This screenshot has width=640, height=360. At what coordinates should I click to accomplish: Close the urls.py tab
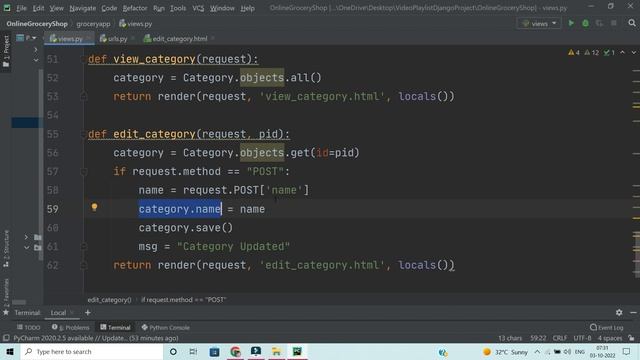pyautogui.click(x=133, y=39)
